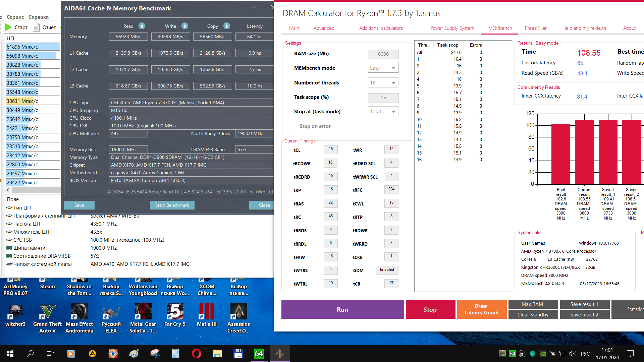Open AIDA64 from the taskbar

coord(259,353)
